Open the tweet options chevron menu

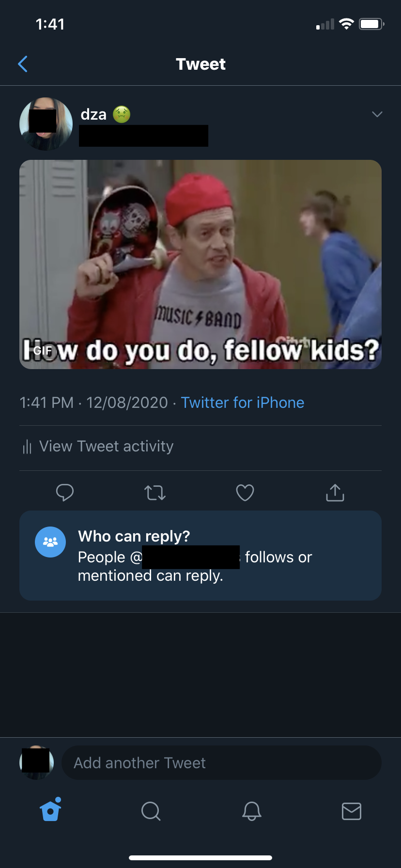[377, 114]
